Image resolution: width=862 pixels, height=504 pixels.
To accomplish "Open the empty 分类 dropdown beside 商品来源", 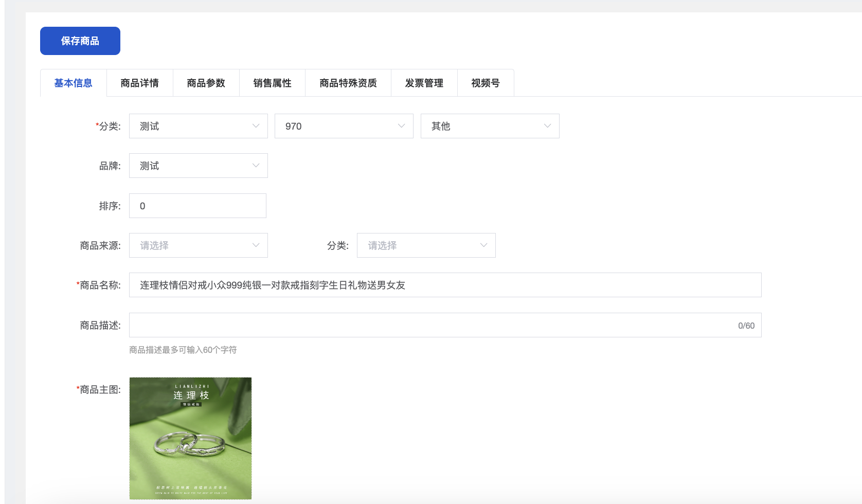I will [426, 245].
